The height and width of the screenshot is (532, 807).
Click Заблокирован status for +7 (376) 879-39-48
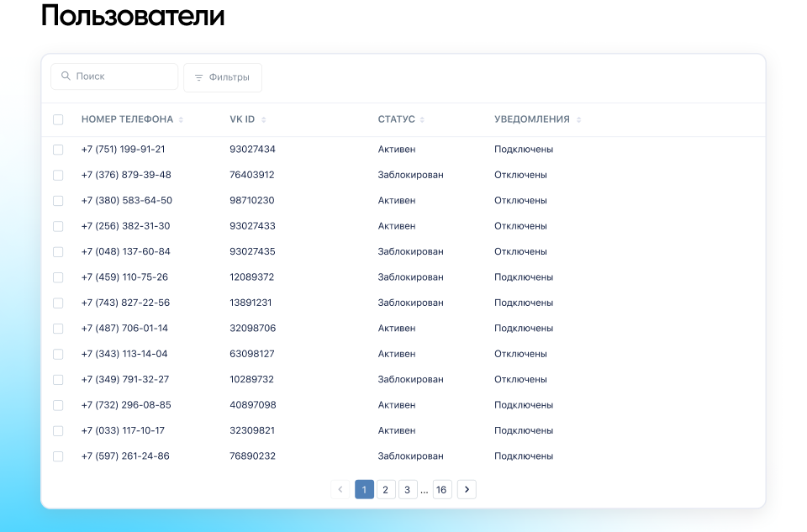point(410,175)
